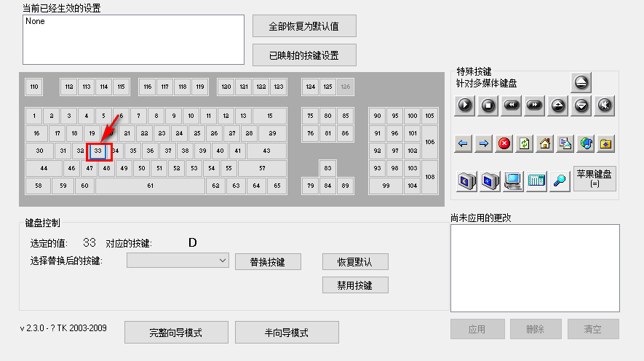Choose the My Computer special key
Image resolution: width=644 pixels, height=361 pixels.
point(514,180)
